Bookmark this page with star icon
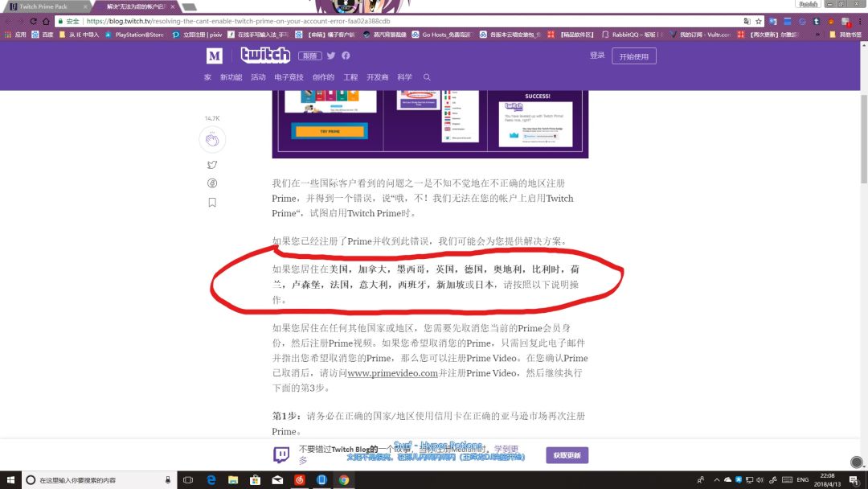Image resolution: width=868 pixels, height=489 pixels. click(759, 21)
